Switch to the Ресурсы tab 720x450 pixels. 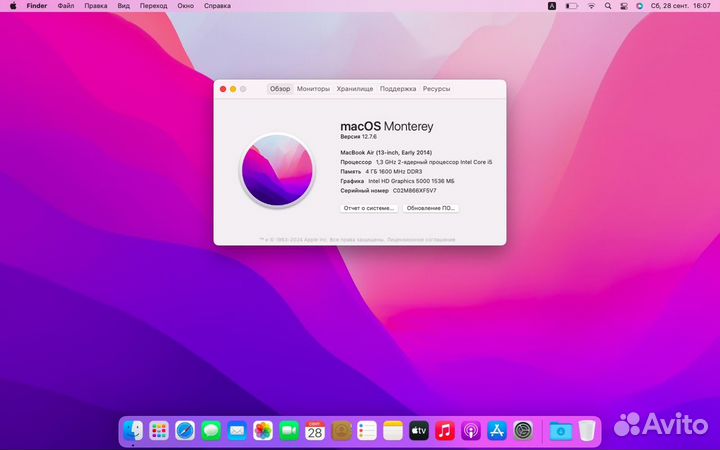click(x=436, y=89)
